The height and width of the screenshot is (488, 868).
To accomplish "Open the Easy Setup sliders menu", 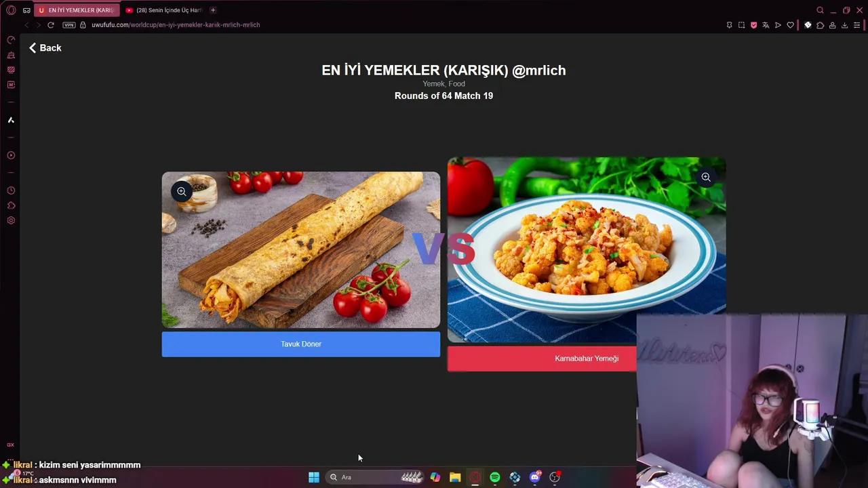I will pyautogui.click(x=856, y=25).
